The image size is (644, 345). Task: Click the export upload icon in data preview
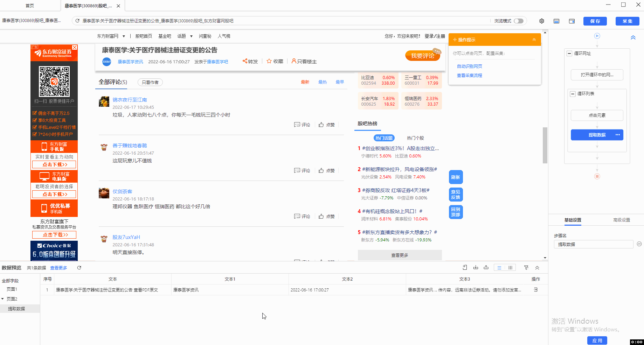(x=486, y=267)
